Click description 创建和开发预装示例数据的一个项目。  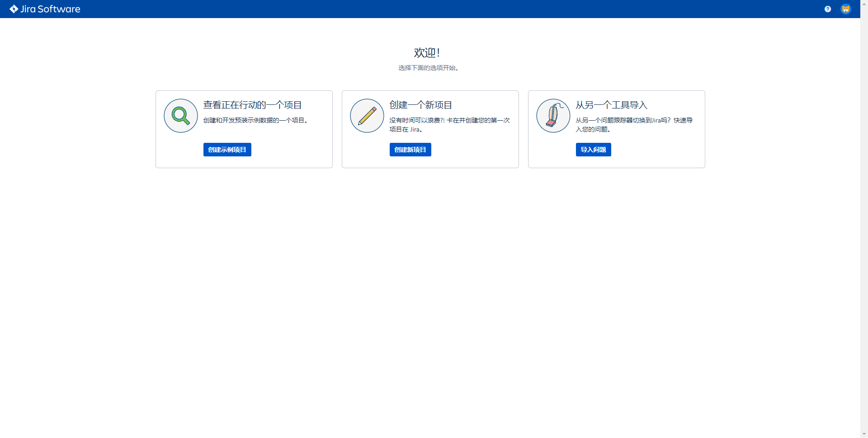(257, 120)
